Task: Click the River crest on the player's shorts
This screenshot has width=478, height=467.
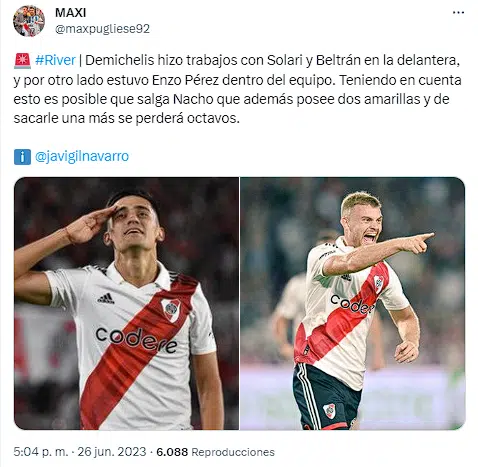Action: (330, 411)
